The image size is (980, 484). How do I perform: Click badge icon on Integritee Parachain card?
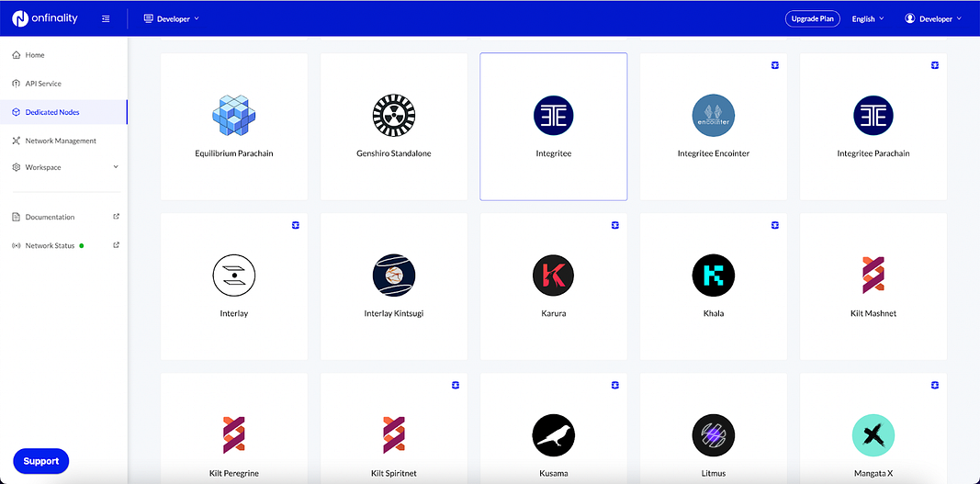[935, 65]
